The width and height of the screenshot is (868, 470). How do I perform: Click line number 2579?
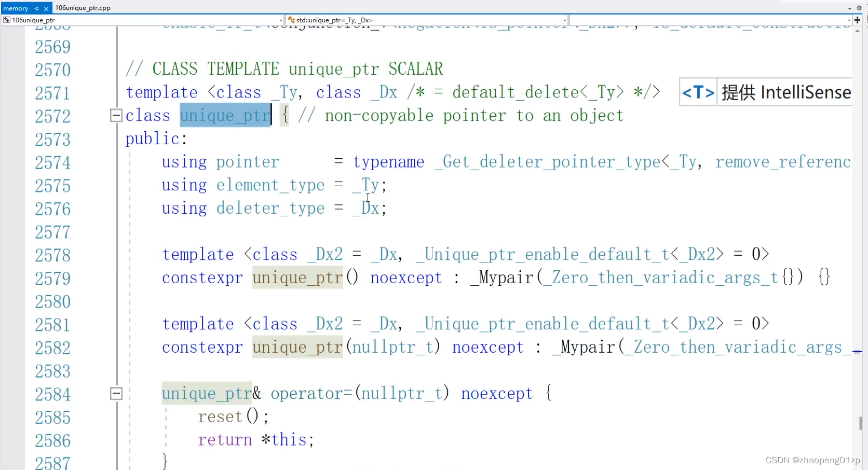(52, 279)
